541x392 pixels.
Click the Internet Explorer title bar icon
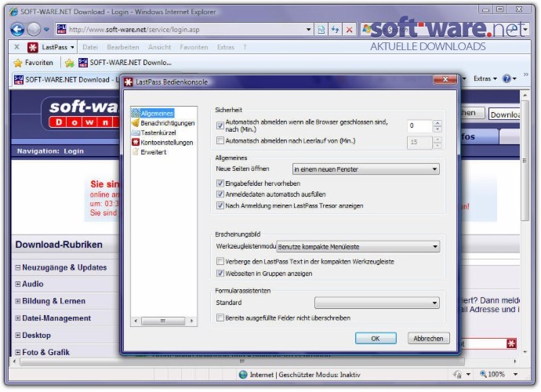[x=14, y=12]
